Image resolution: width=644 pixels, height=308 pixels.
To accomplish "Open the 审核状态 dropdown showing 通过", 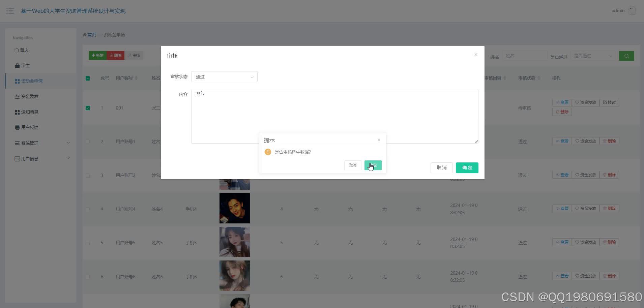I will [224, 77].
